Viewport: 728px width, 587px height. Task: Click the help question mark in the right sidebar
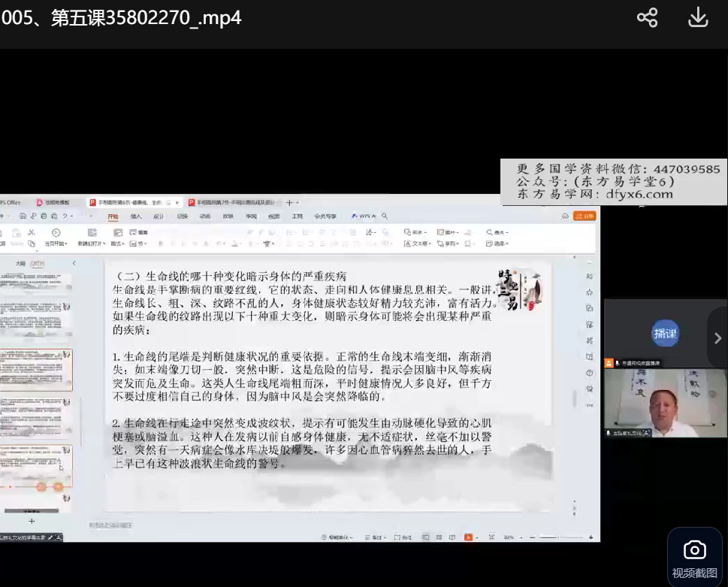click(x=589, y=373)
